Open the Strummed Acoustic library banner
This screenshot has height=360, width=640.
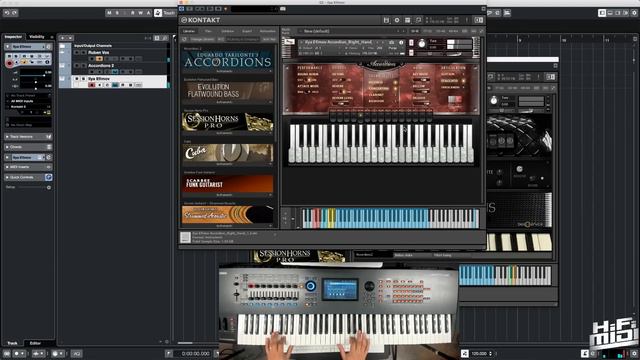tap(227, 215)
